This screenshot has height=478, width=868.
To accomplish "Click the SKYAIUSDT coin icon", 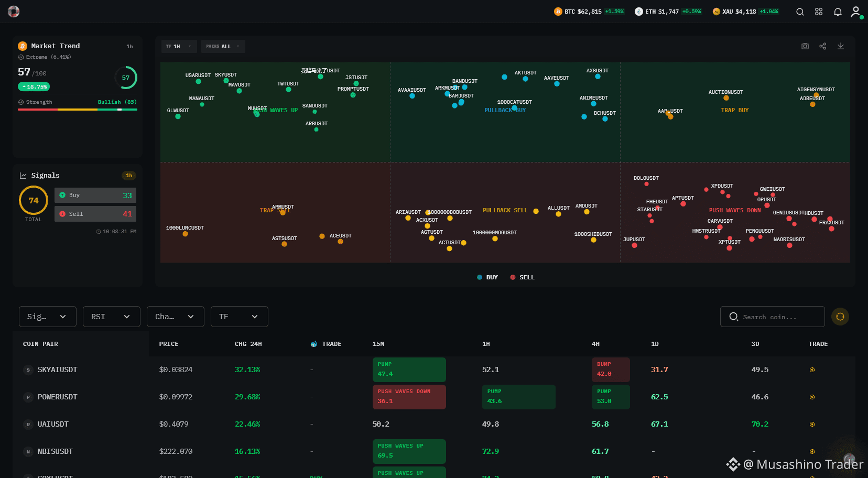I will (28, 370).
